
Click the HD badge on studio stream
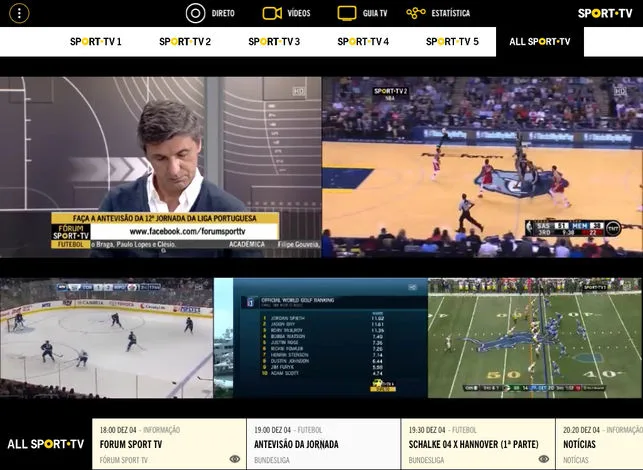pyautogui.click(x=298, y=91)
